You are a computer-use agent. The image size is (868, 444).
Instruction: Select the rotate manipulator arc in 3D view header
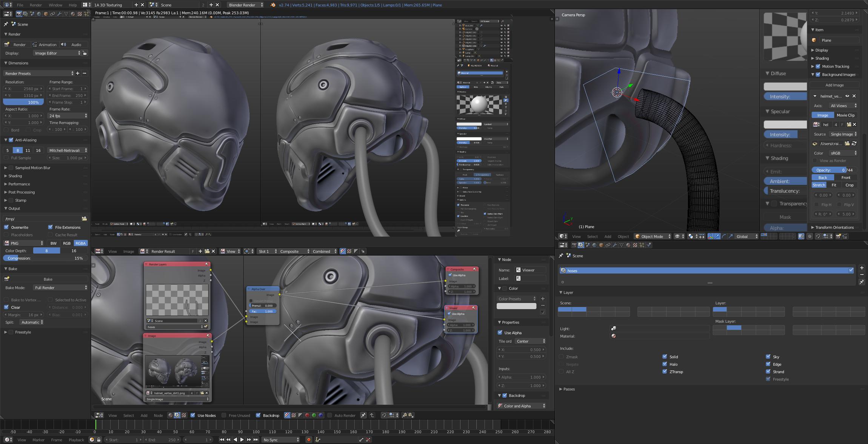click(724, 237)
